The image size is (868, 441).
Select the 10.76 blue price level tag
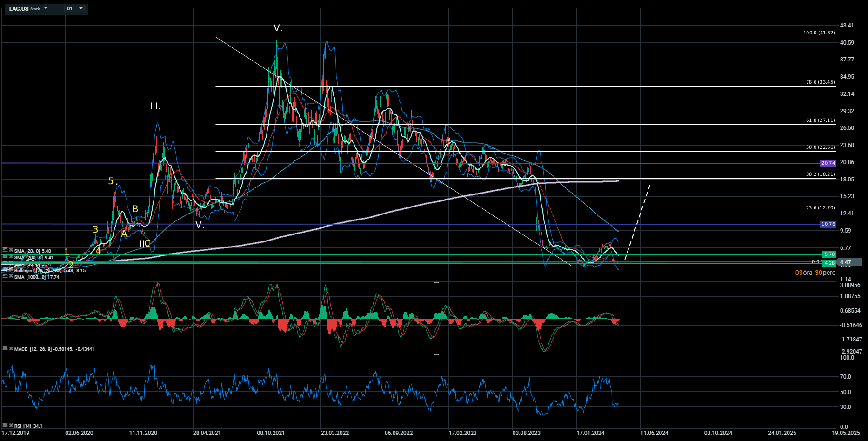[x=828, y=224]
